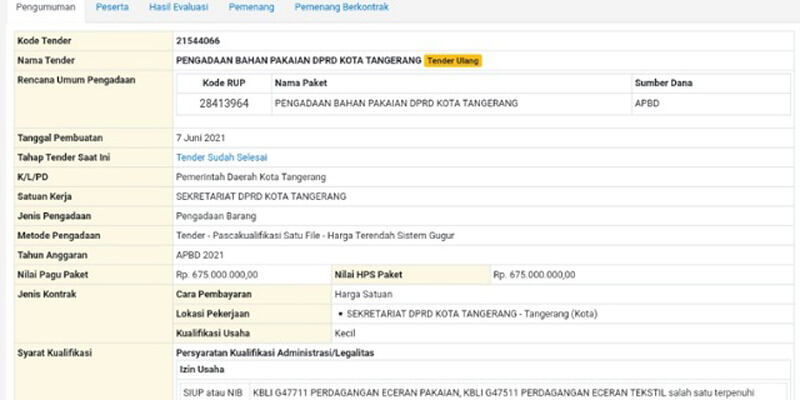
Task: Click the Kode Tender label
Action: tap(44, 41)
